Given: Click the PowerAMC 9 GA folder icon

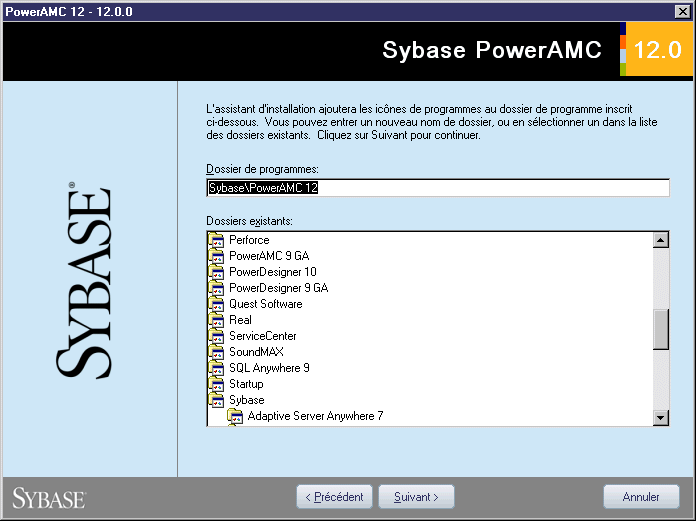Looking at the screenshot, I should tap(216, 256).
